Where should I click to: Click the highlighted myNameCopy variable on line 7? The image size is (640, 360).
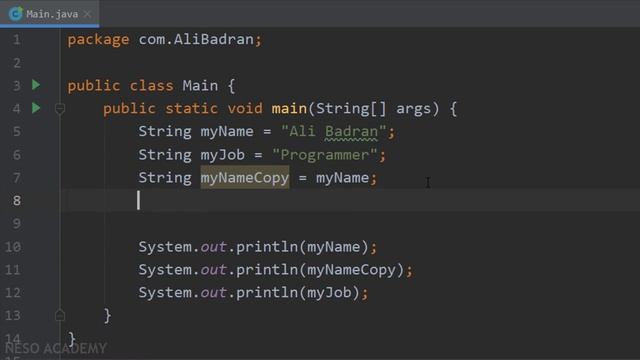[x=244, y=178]
